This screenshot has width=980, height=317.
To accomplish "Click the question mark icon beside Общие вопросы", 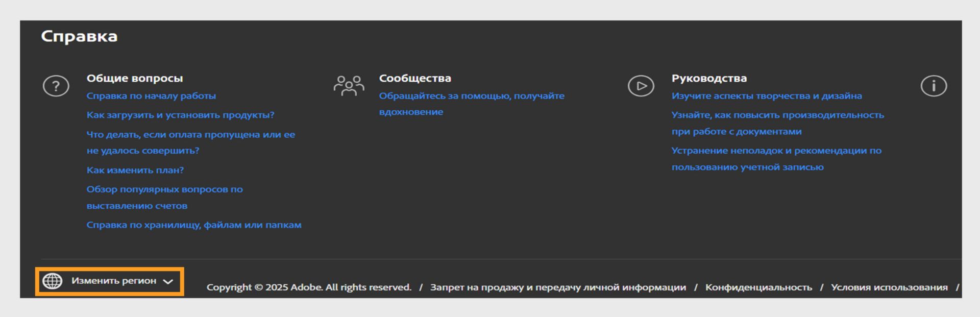I will [x=56, y=86].
